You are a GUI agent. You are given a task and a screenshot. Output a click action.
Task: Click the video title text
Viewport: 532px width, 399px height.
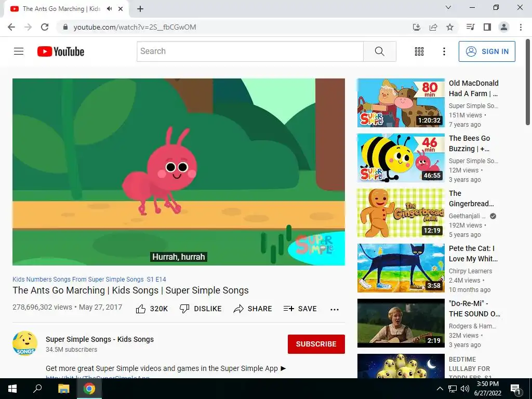pos(130,290)
